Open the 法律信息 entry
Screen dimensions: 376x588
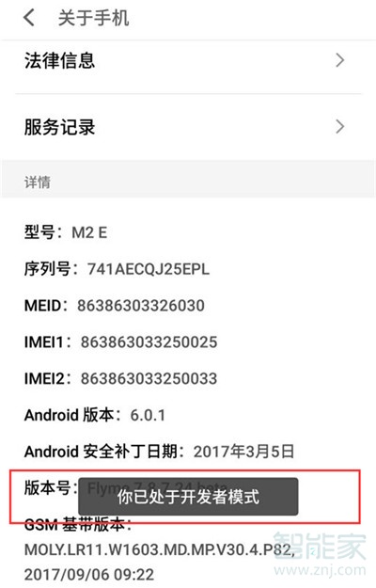click(x=188, y=60)
